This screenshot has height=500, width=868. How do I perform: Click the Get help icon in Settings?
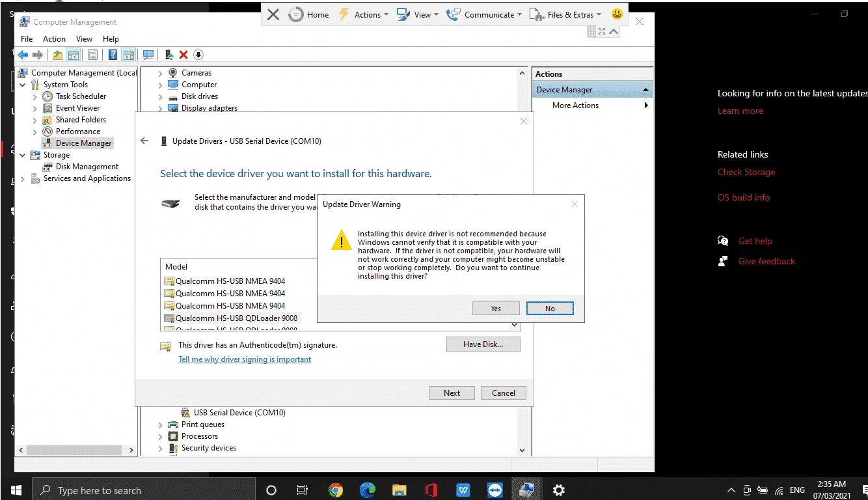tap(722, 241)
